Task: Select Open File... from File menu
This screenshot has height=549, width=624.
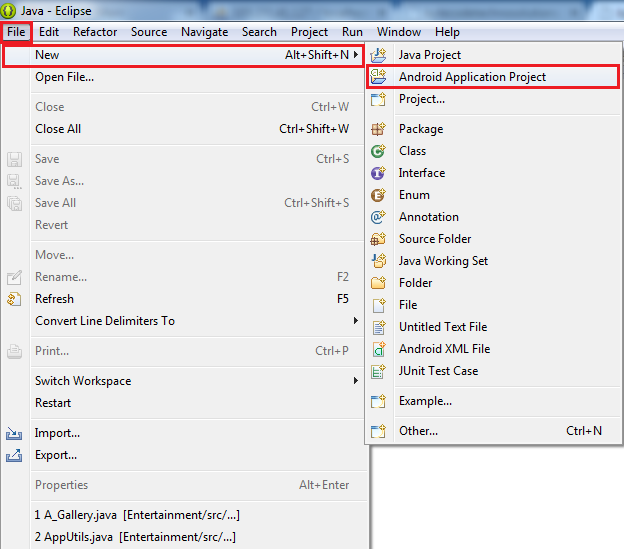Action: [65, 77]
